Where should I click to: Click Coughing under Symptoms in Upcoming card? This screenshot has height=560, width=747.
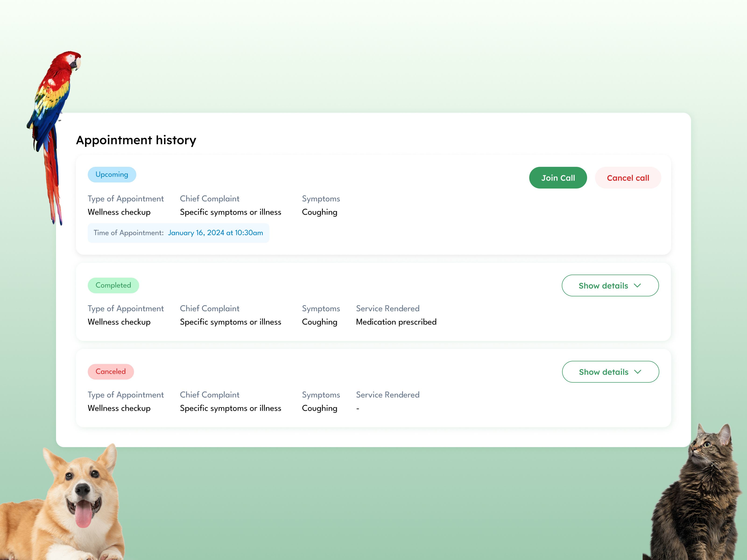pos(320,212)
